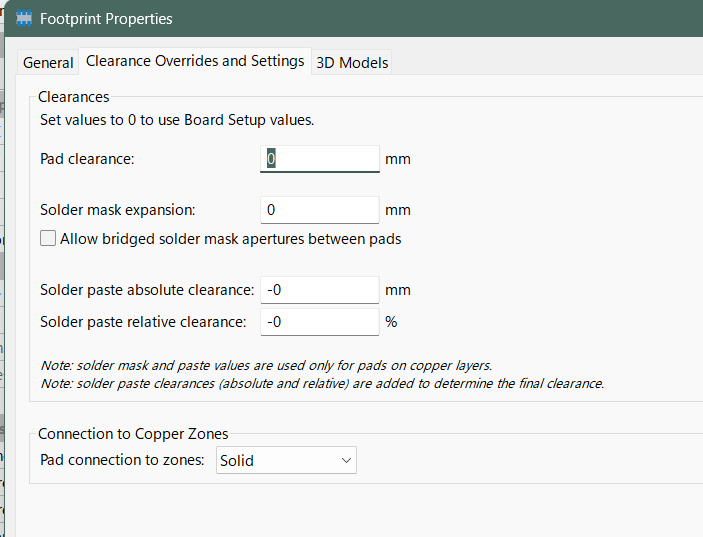This screenshot has width=703, height=537.
Task: Click the percent unit beside relative clearance
Action: click(x=391, y=322)
